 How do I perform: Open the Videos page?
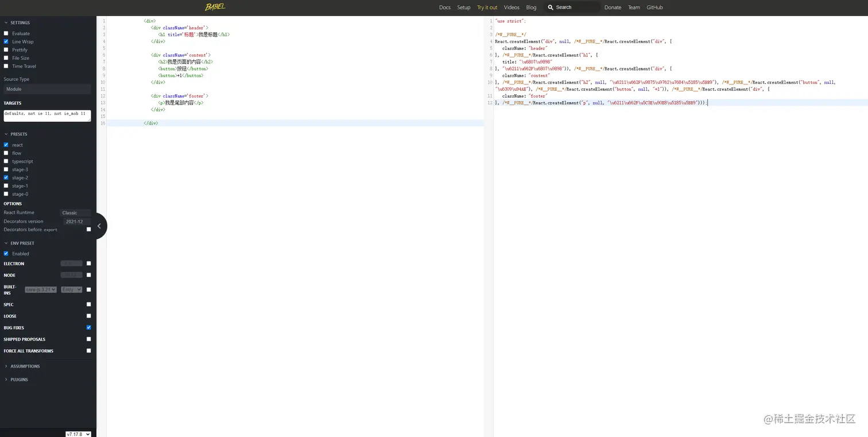pos(511,7)
